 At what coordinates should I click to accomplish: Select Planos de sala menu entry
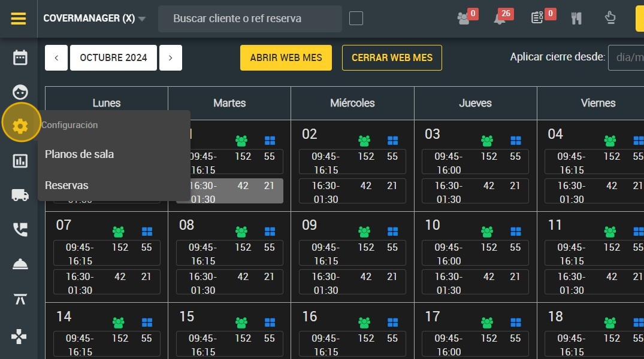(x=79, y=154)
